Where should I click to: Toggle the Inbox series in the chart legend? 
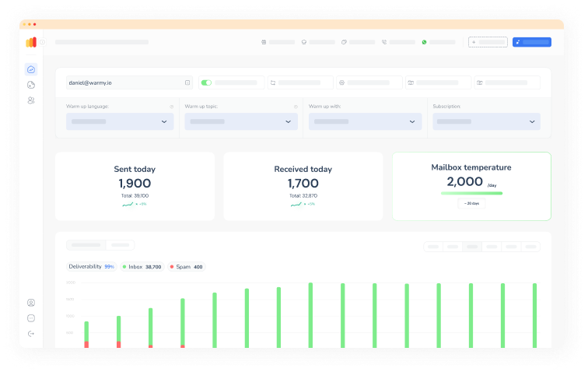(x=142, y=267)
